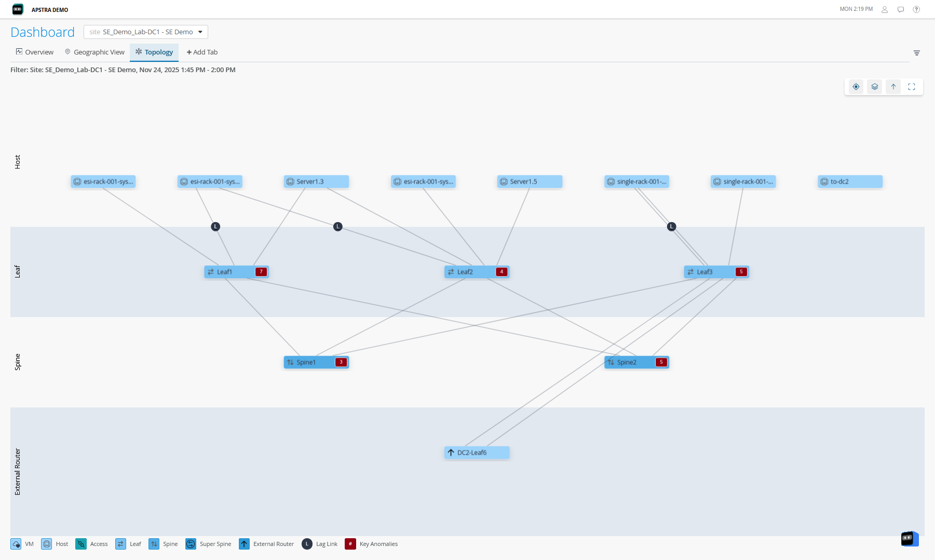Click the Key Anomalies legend icon
This screenshot has width=935, height=560.
point(350,544)
